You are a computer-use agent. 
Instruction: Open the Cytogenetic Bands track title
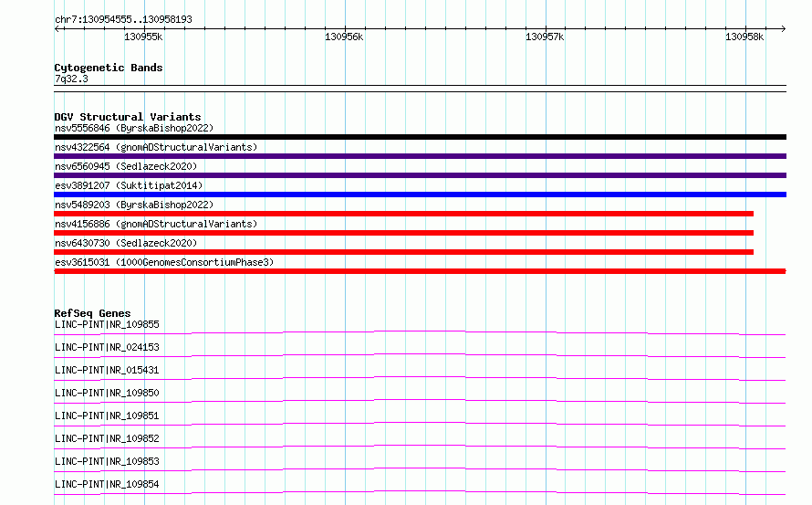(109, 68)
